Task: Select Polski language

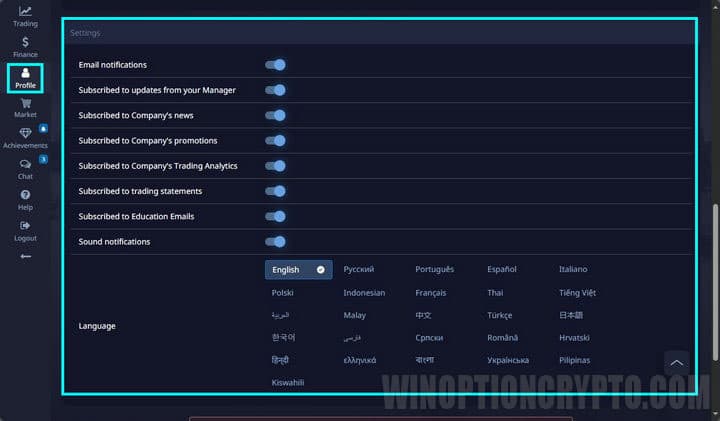Action: coord(282,293)
